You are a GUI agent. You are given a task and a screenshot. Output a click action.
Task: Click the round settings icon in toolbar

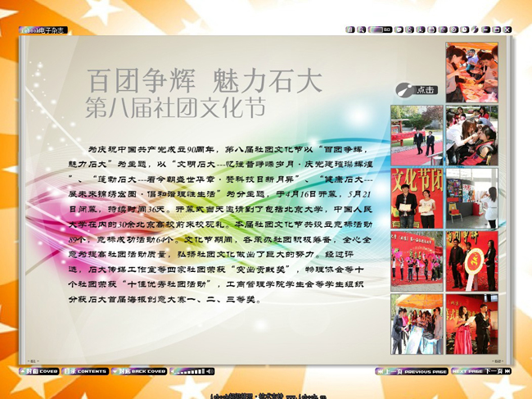point(453,29)
